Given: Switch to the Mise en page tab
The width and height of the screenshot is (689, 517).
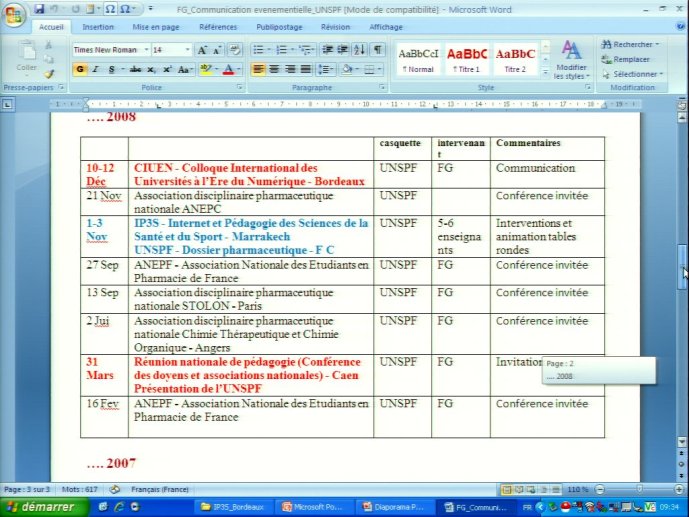Looking at the screenshot, I should point(156,27).
